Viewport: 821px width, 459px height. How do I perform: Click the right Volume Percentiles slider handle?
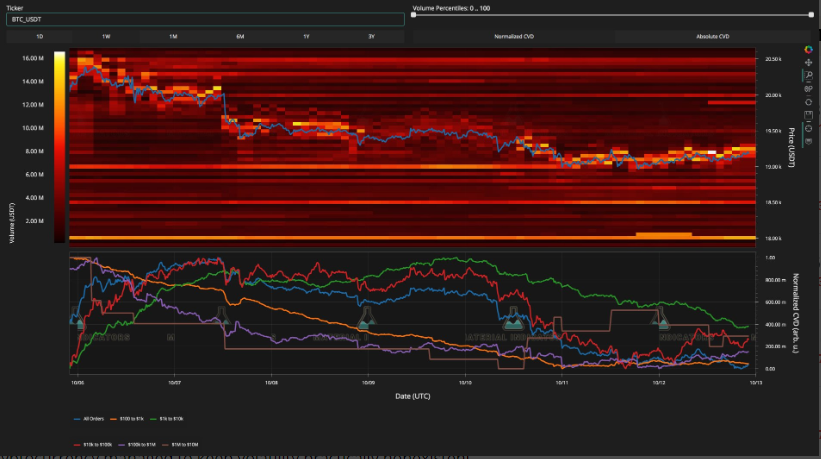point(811,15)
